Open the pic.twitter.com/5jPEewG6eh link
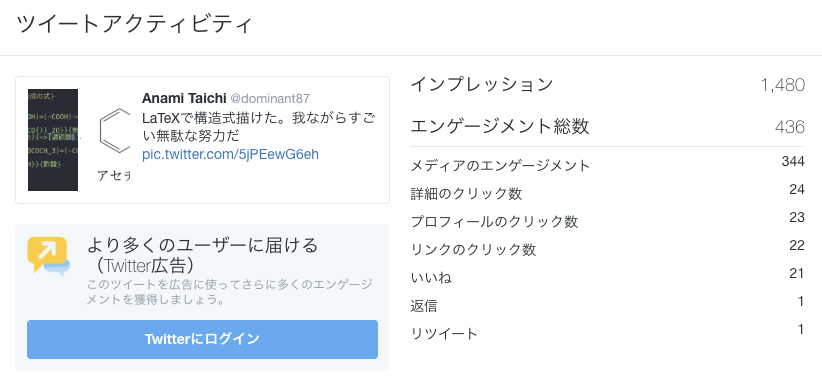 click(230, 154)
